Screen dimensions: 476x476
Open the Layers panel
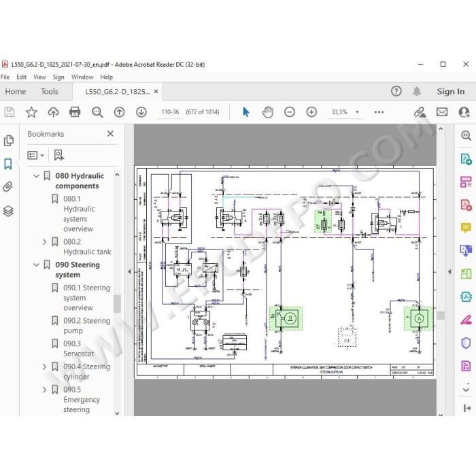[x=8, y=211]
